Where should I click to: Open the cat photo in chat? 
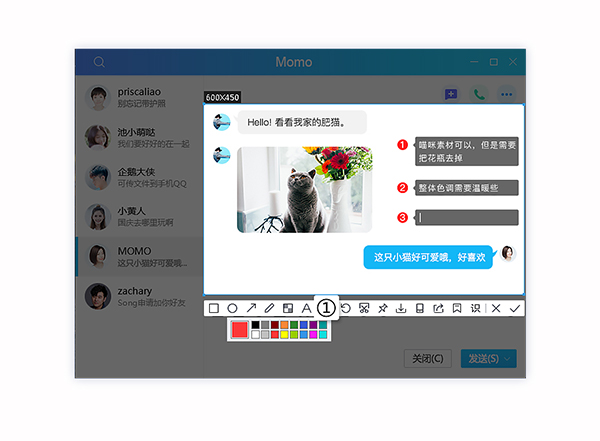[305, 189]
